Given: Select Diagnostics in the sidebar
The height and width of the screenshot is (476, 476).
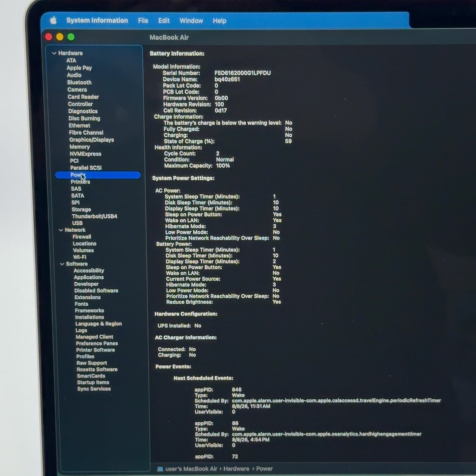Looking at the screenshot, I should coord(83,111).
